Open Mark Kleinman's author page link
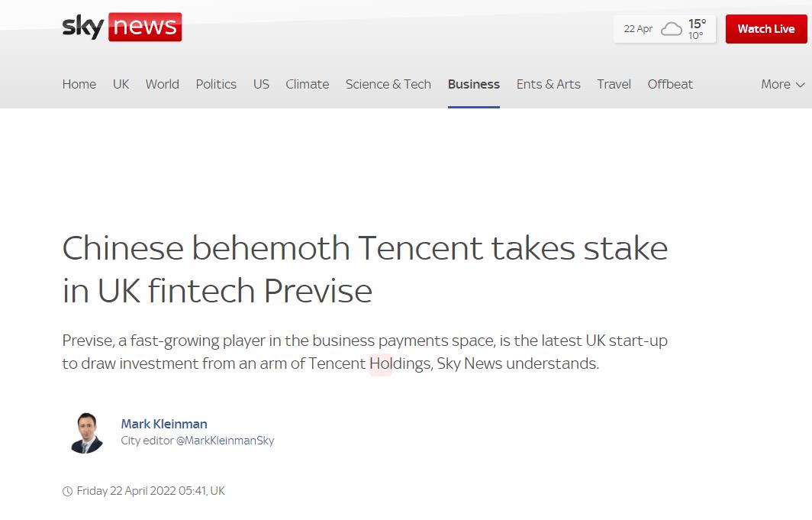The height and width of the screenshot is (520, 812). (164, 424)
